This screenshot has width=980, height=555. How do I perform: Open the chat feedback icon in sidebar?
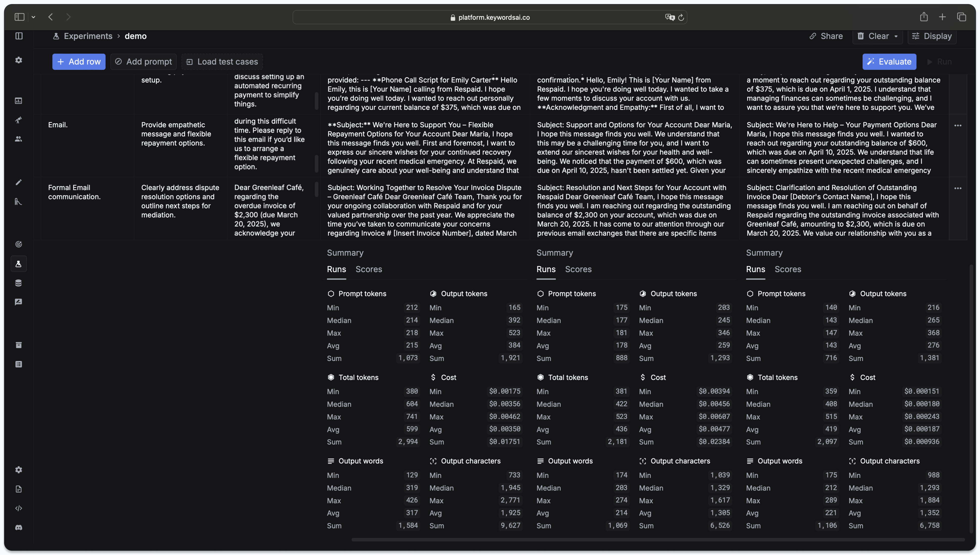(19, 302)
